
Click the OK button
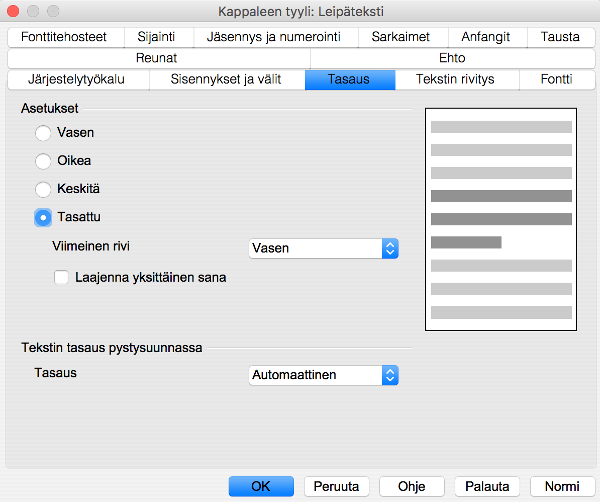(261, 486)
